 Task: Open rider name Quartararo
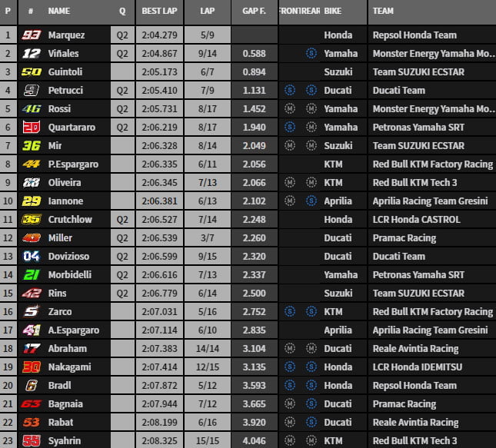(x=73, y=127)
